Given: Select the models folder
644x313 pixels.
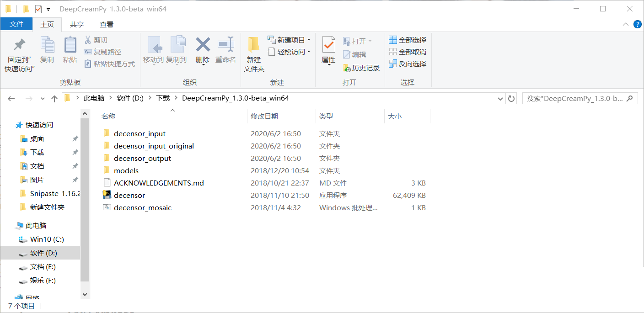Looking at the screenshot, I should 126,171.
